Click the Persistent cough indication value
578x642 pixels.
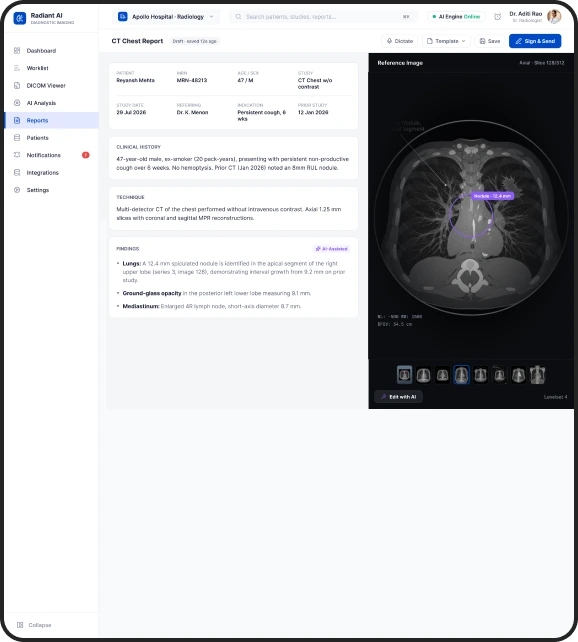click(262, 115)
